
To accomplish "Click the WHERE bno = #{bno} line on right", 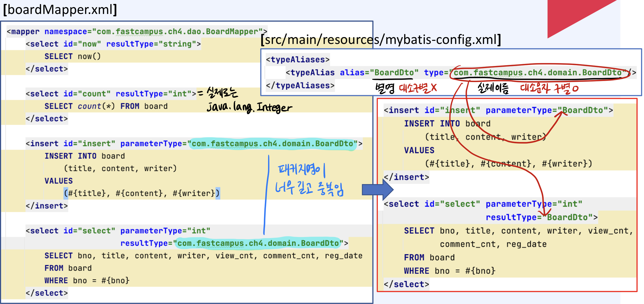I will (x=449, y=271).
